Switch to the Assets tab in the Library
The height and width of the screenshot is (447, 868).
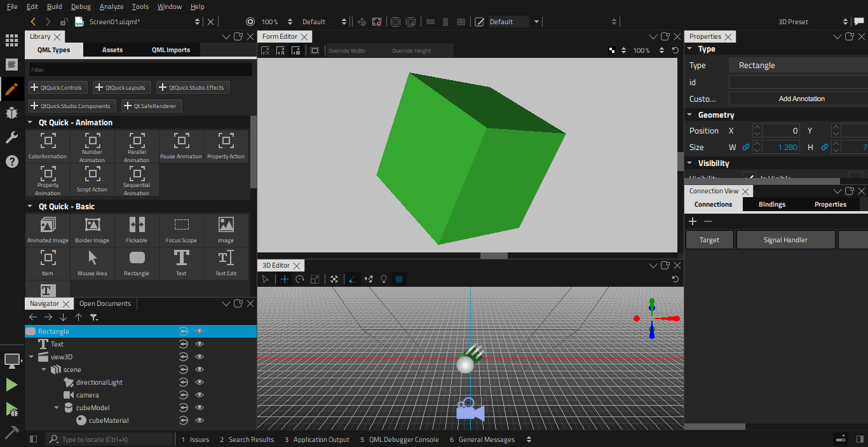pyautogui.click(x=112, y=49)
